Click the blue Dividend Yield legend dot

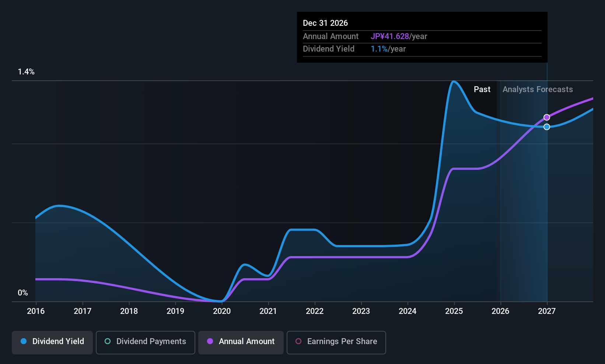24,341
